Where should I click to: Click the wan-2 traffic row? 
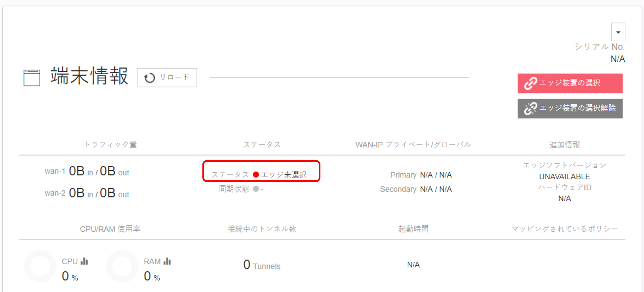(87, 193)
